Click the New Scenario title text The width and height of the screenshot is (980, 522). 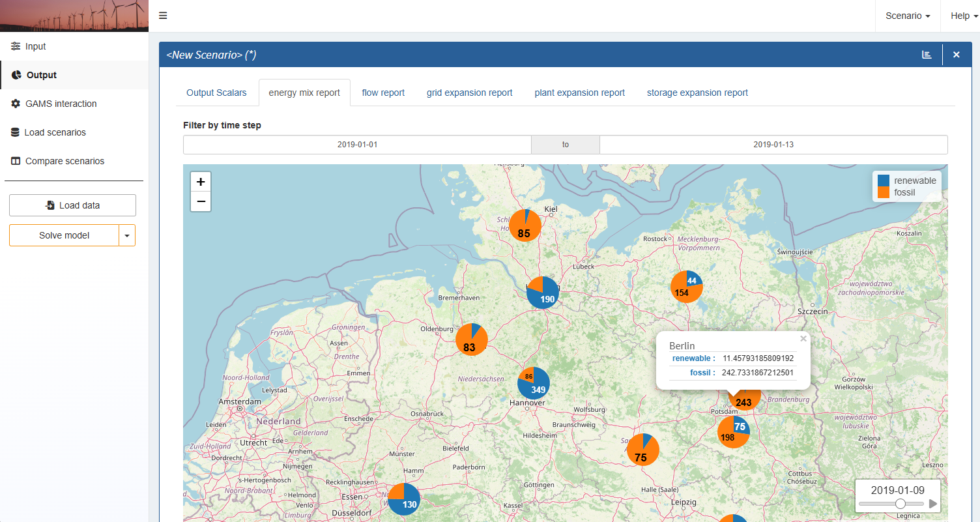211,55
